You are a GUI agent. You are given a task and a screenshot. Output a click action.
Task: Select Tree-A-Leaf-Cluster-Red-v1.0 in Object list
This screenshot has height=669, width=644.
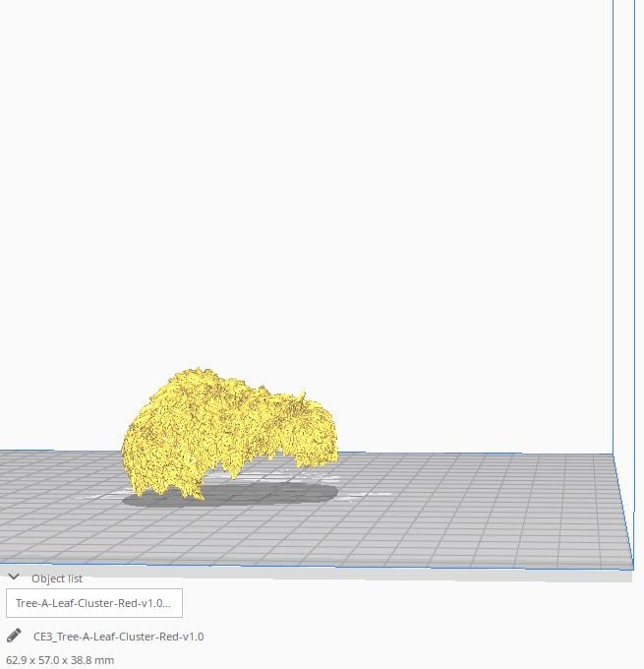[94, 603]
